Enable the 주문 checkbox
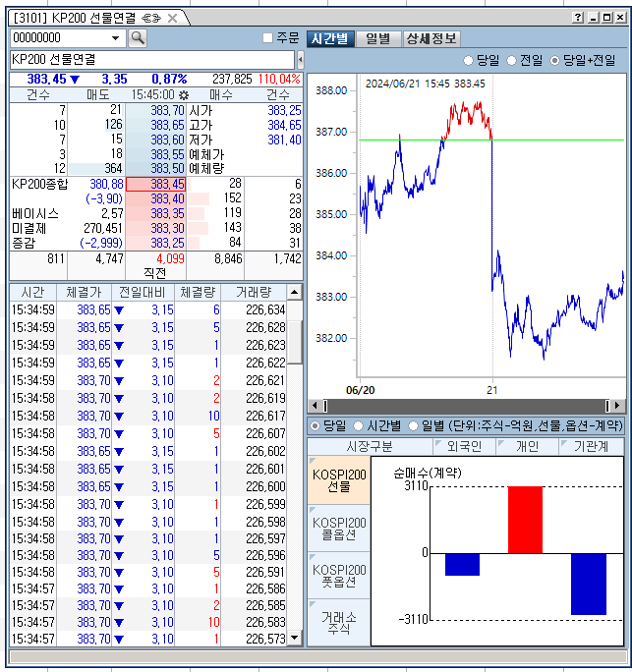 [268, 38]
